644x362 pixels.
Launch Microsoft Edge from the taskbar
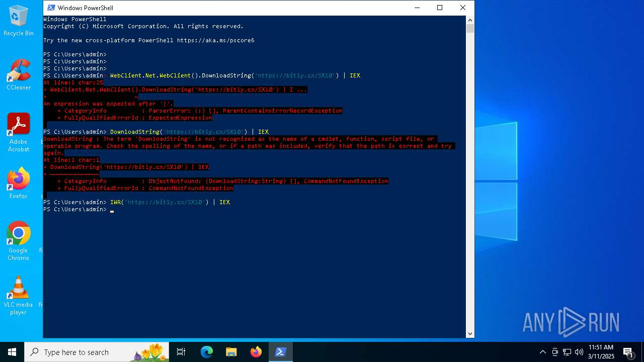pyautogui.click(x=207, y=352)
